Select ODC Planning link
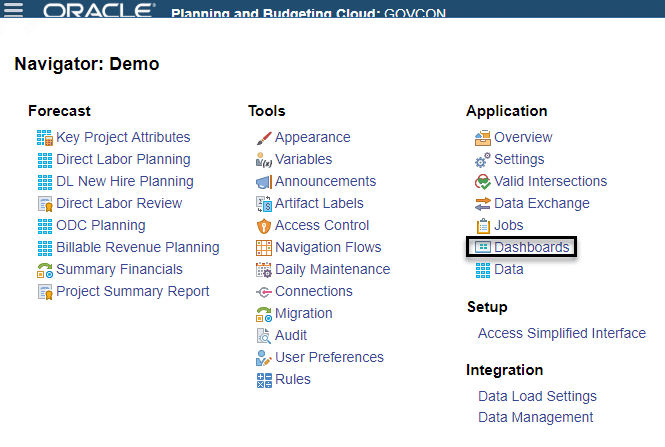 [x=101, y=225]
